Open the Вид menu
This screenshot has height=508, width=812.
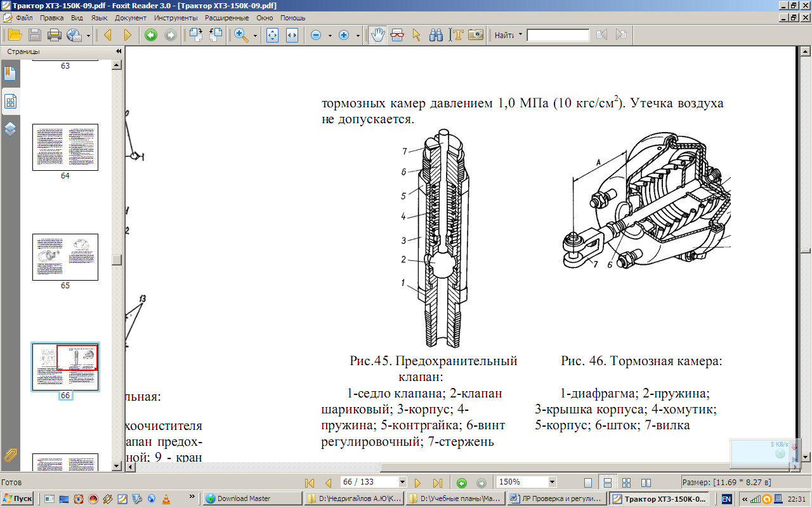[77, 18]
